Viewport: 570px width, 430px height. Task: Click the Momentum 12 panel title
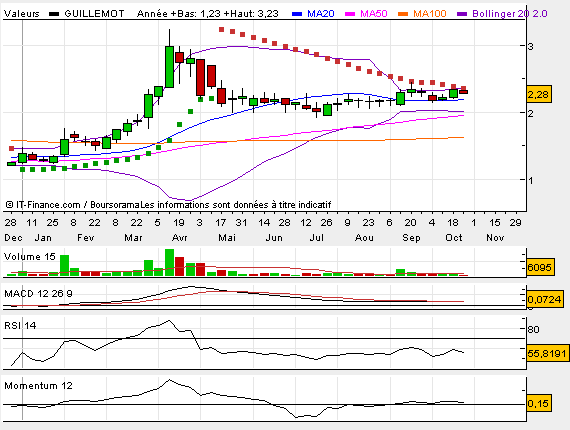point(38,386)
